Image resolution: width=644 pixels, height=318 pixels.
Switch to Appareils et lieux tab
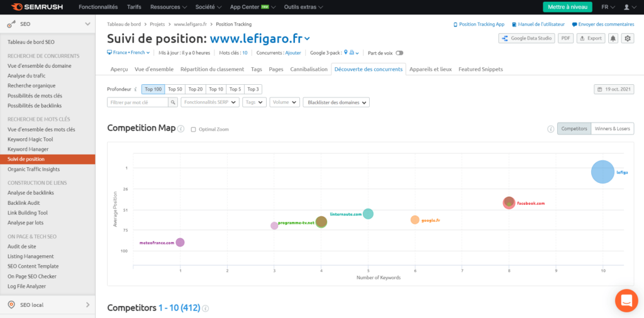click(430, 69)
